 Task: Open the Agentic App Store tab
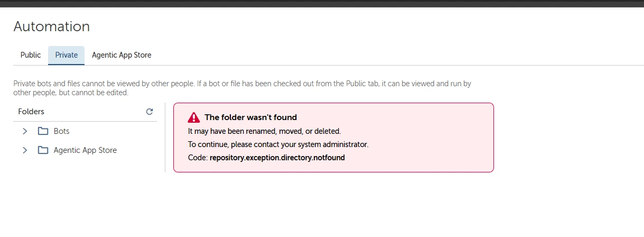click(x=122, y=55)
